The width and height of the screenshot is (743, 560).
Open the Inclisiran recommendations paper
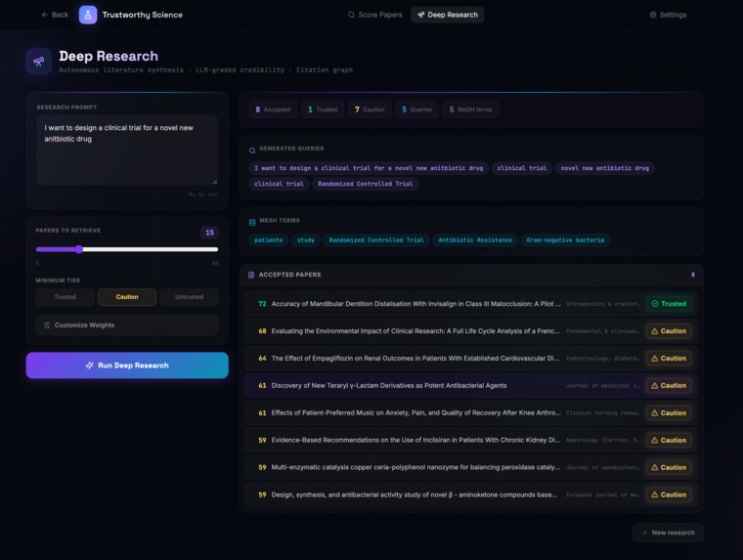click(471, 440)
